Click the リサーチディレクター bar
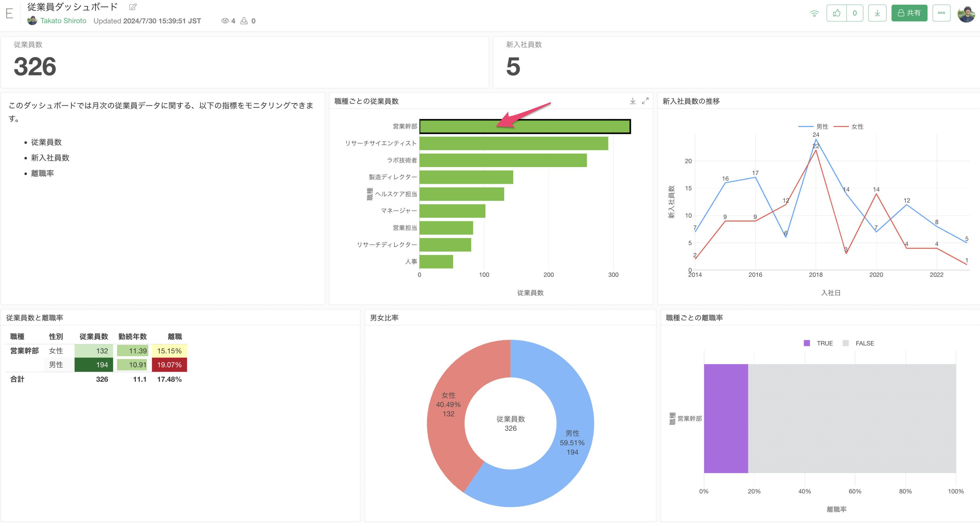This screenshot has width=980, height=523. point(445,245)
